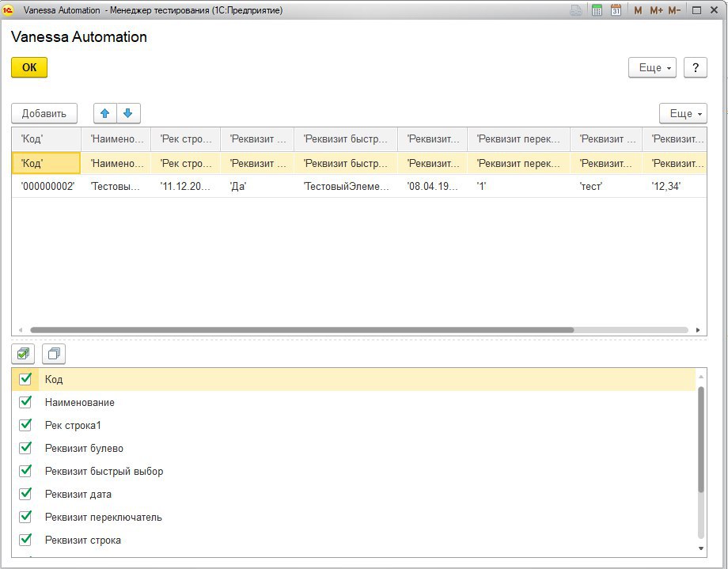The width and height of the screenshot is (728, 569).
Task: Click the M memory button in title bar
Action: tap(638, 10)
